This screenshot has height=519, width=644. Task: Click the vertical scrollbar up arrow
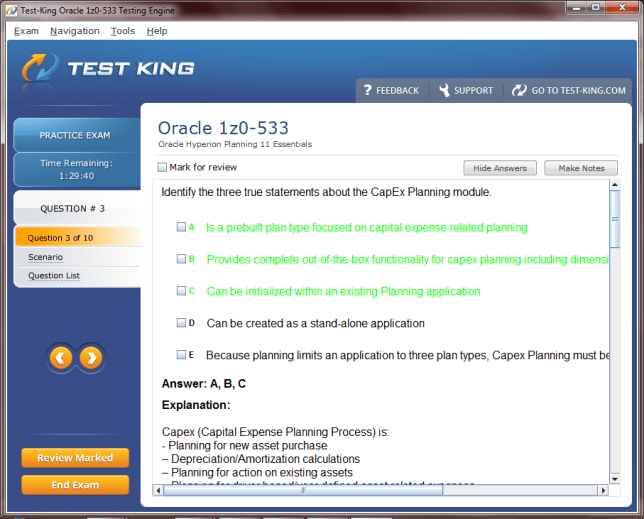(615, 184)
